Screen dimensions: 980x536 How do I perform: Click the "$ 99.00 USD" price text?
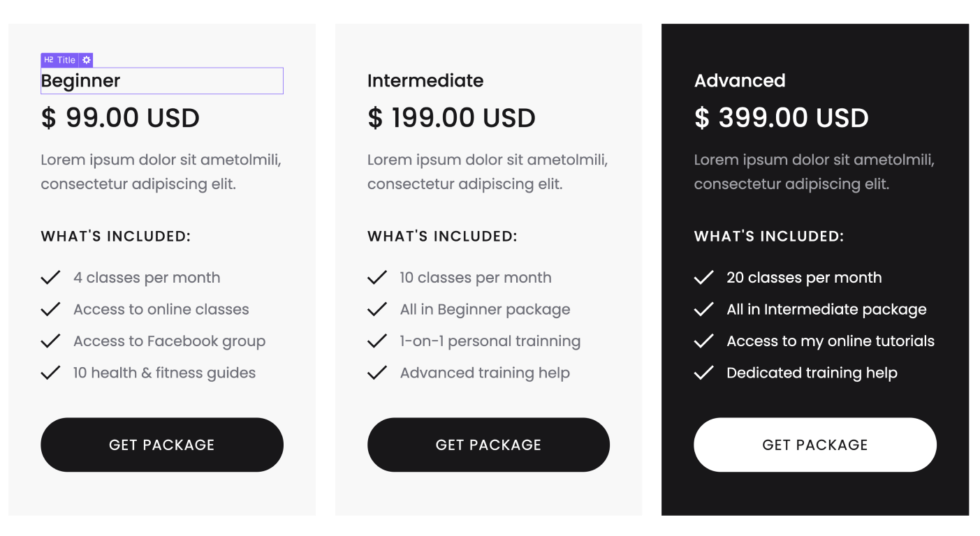pyautogui.click(x=119, y=117)
